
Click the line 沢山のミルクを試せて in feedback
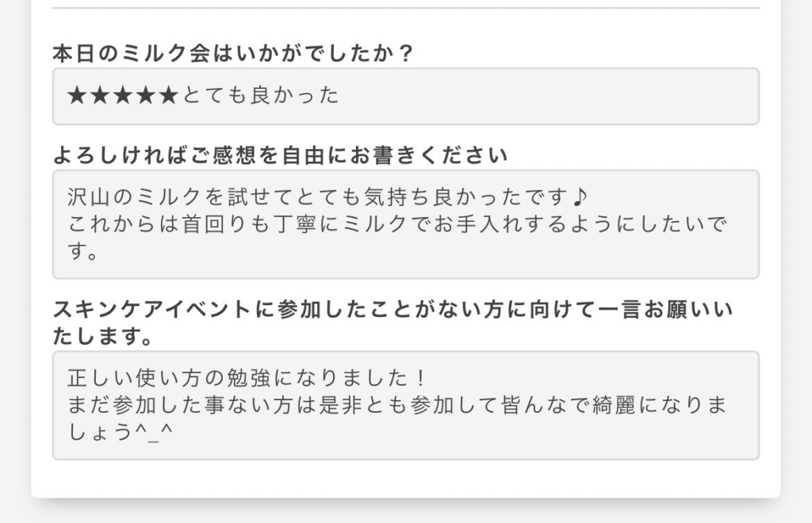click(328, 197)
